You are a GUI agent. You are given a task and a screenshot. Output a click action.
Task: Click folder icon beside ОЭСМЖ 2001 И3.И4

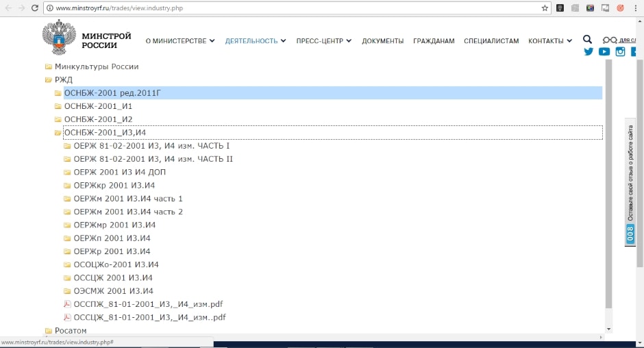pos(67,291)
